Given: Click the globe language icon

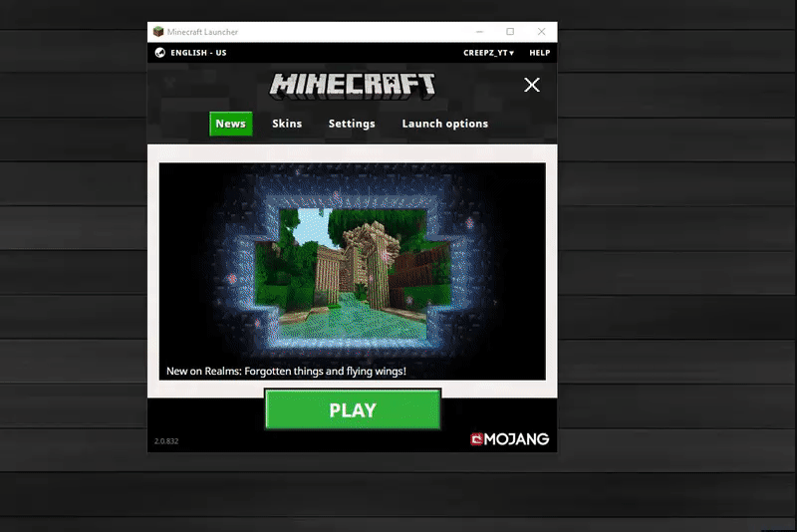Looking at the screenshot, I should coord(160,53).
